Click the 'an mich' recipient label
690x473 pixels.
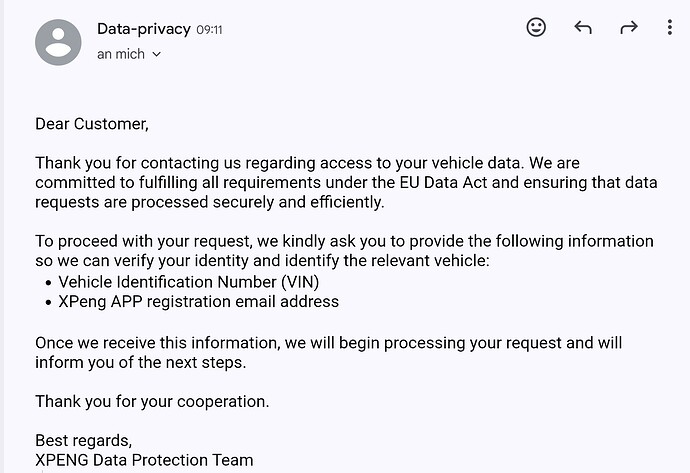121,54
